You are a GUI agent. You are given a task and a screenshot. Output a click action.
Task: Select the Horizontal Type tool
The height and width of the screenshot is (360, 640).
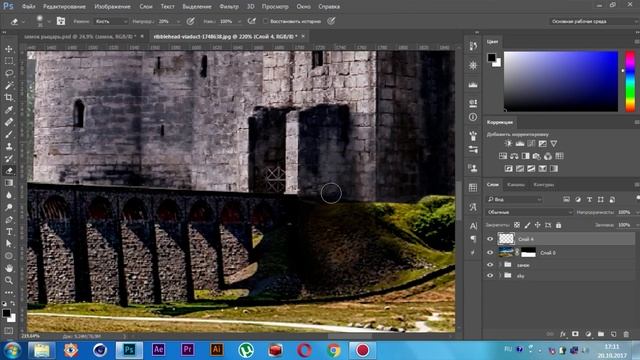9,231
